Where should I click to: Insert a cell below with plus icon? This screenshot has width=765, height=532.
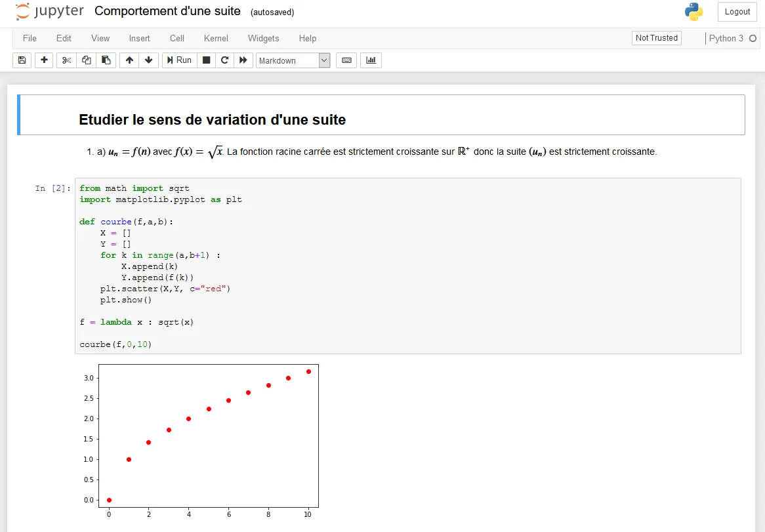click(44, 60)
